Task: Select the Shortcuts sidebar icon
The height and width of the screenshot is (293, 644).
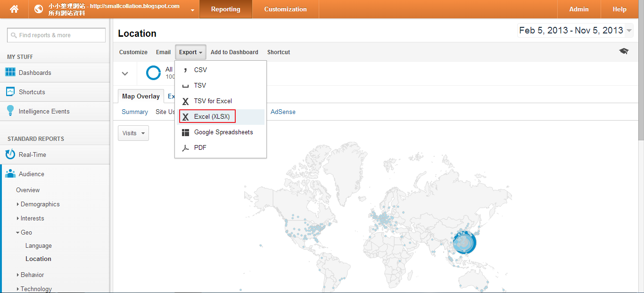Action: (10, 91)
